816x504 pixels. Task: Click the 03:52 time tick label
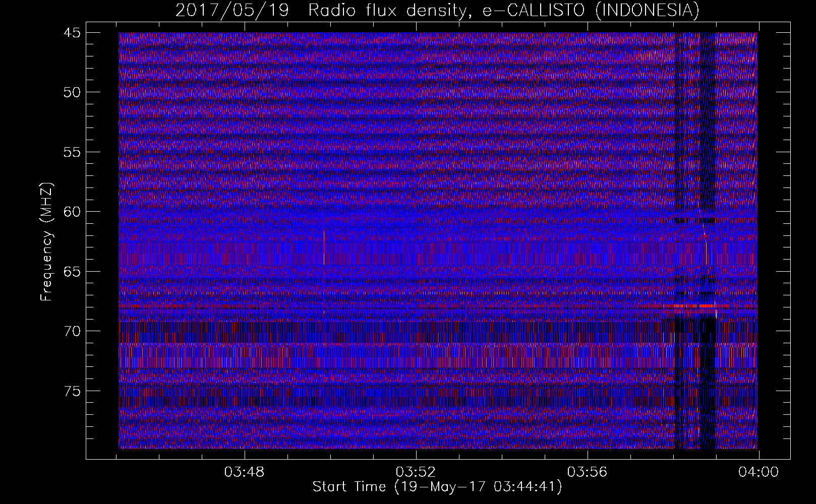(x=416, y=472)
